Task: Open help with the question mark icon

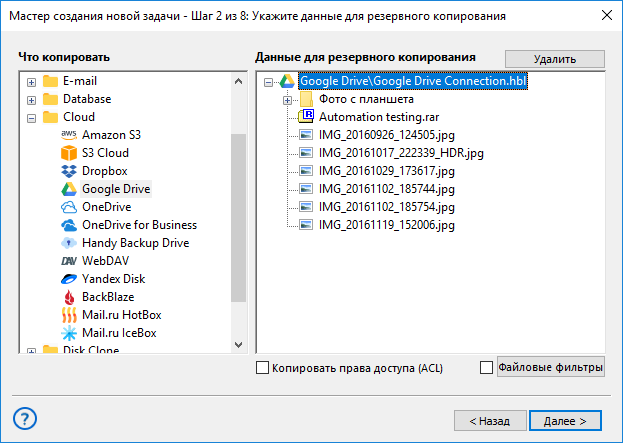Action: tap(25, 418)
